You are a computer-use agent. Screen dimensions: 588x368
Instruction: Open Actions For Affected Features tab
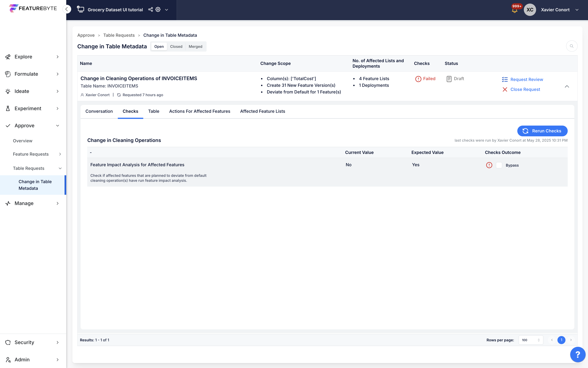(x=200, y=111)
